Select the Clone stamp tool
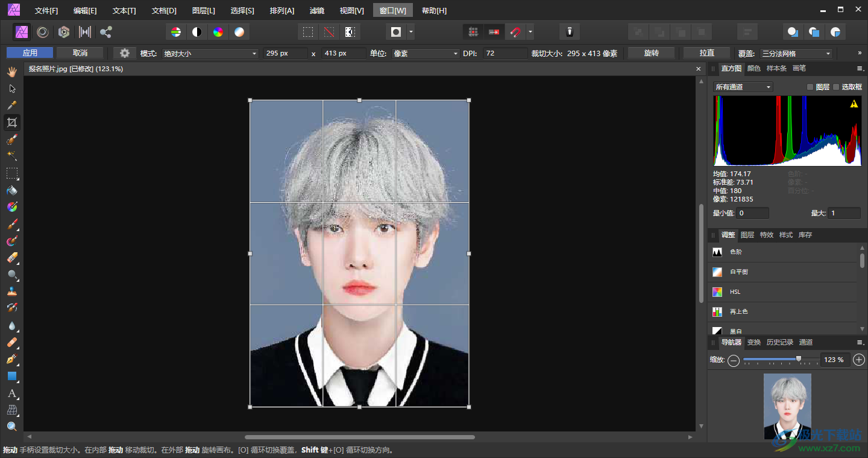Viewport: 868px width, 458px height. click(x=11, y=291)
